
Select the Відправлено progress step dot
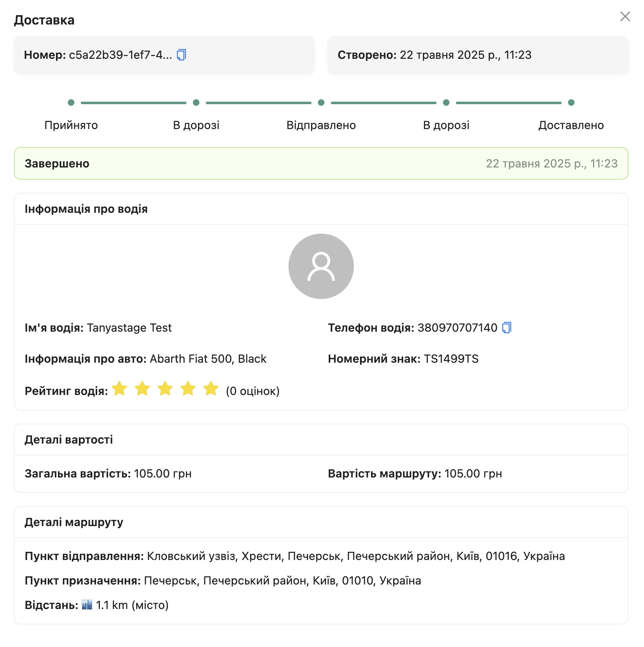click(x=321, y=103)
